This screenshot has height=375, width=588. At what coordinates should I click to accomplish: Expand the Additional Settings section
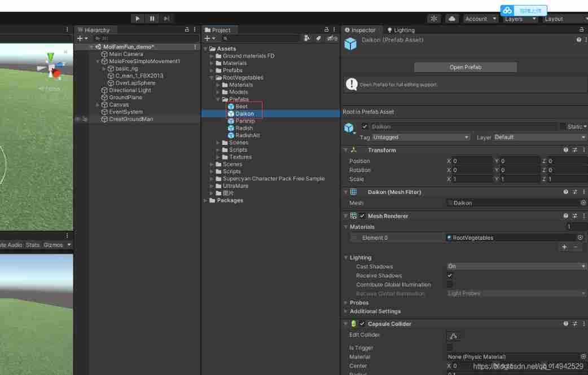(346, 312)
